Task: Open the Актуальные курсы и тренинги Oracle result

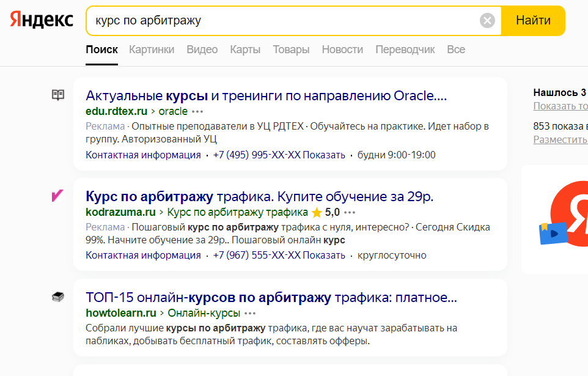Action: [x=266, y=96]
